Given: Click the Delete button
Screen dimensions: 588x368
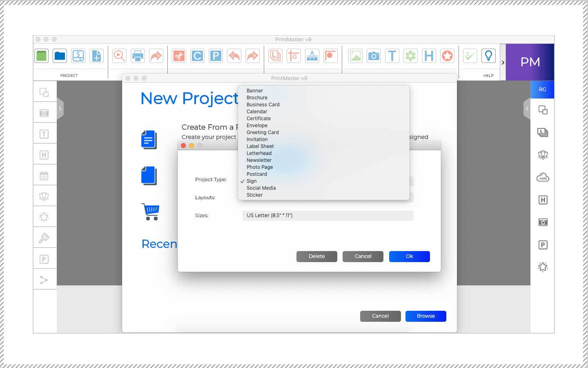Looking at the screenshot, I should pyautogui.click(x=317, y=256).
